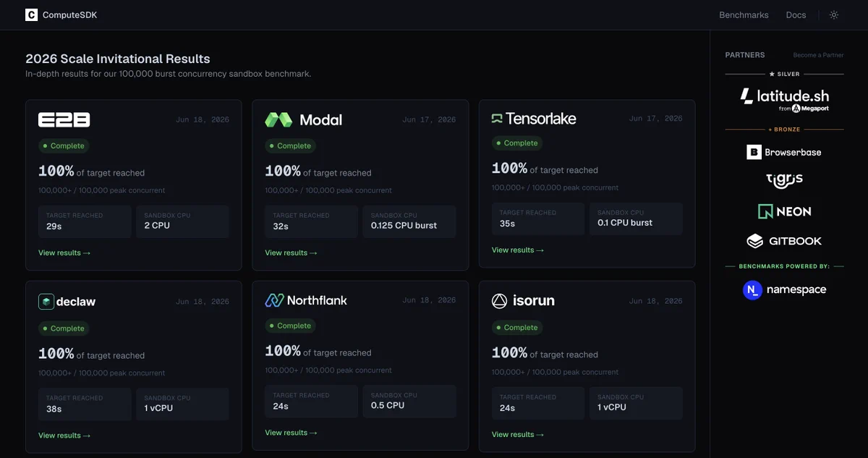
Task: Click the Tensorlake logo
Action: point(534,118)
